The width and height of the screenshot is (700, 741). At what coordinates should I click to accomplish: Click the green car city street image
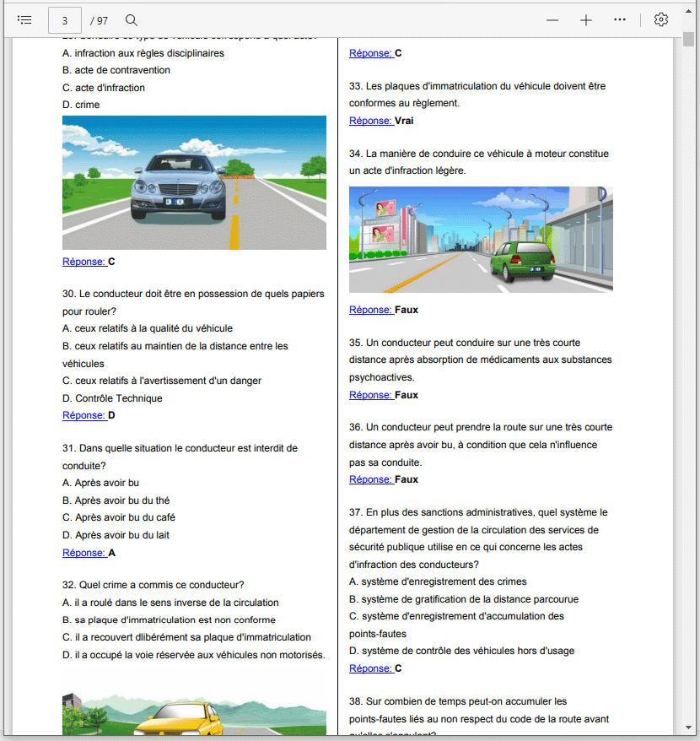481,240
